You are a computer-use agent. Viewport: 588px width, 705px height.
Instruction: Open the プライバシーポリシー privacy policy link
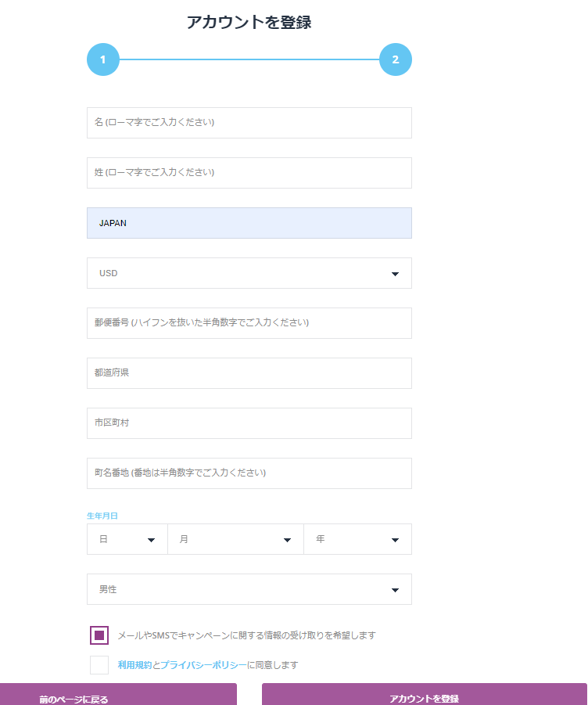pos(203,665)
